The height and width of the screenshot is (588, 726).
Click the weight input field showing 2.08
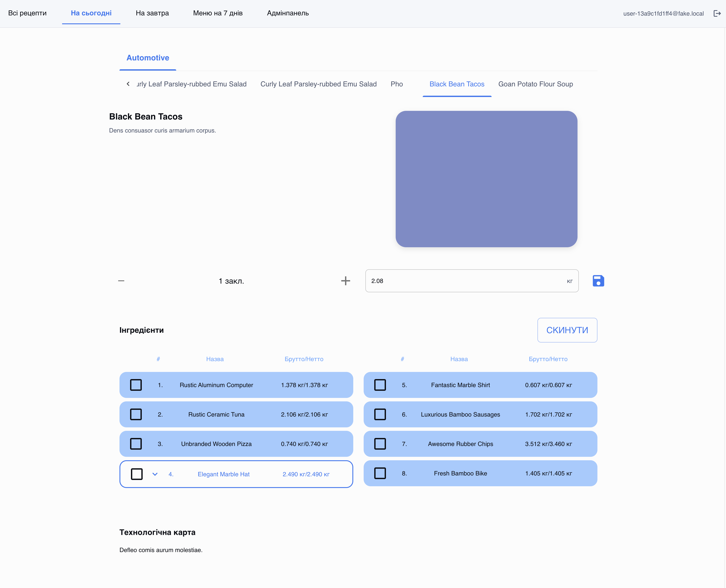472,281
